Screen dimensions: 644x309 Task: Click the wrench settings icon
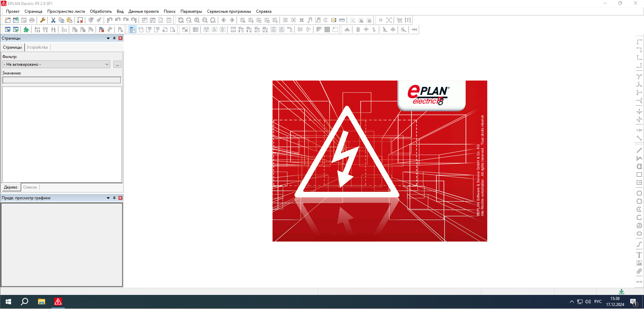point(43,20)
